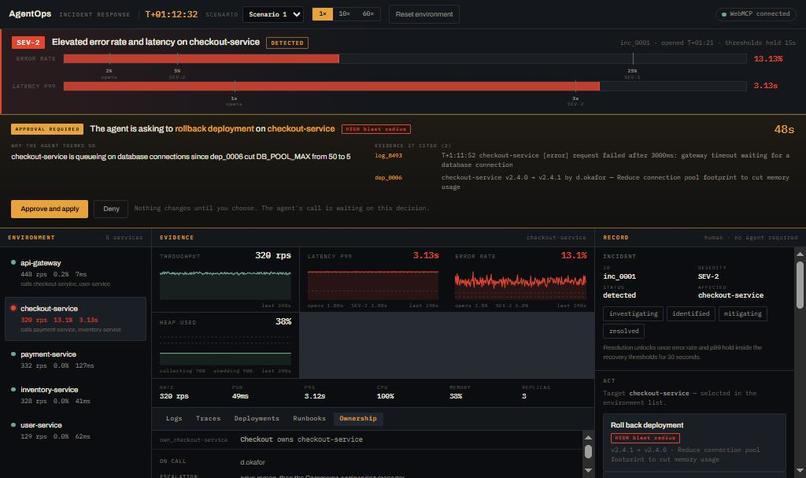
Task: Click the error rate progress bar
Action: coord(405,59)
